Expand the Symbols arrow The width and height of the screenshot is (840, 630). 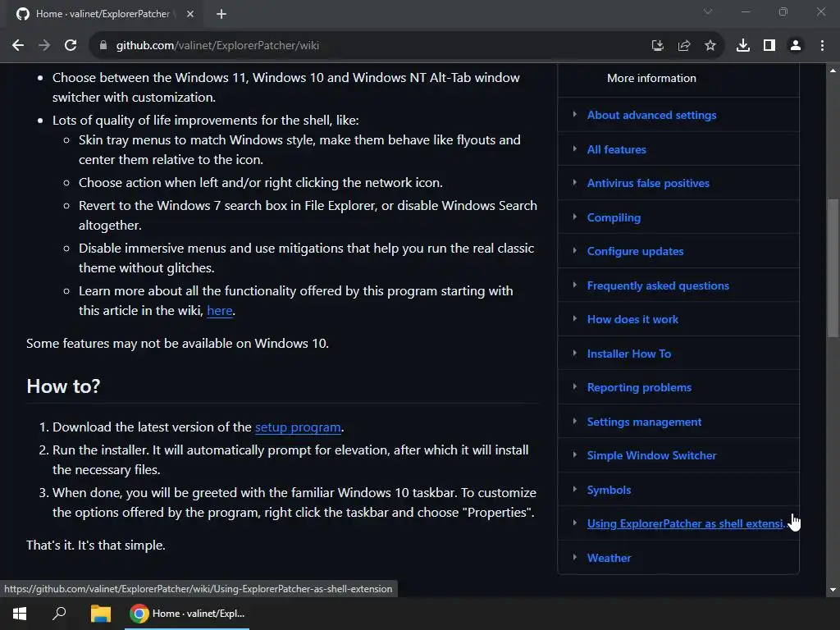coord(574,489)
